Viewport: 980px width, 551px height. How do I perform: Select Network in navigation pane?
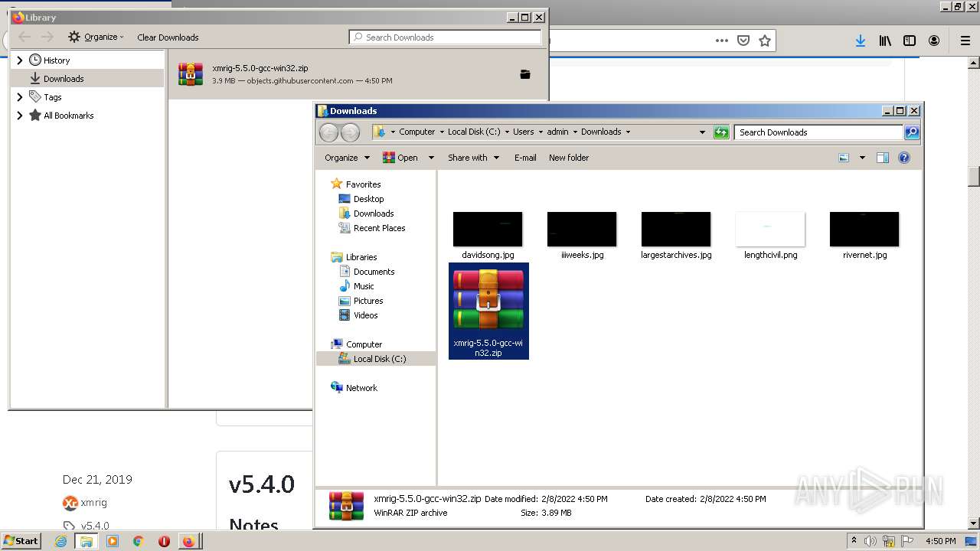point(361,388)
